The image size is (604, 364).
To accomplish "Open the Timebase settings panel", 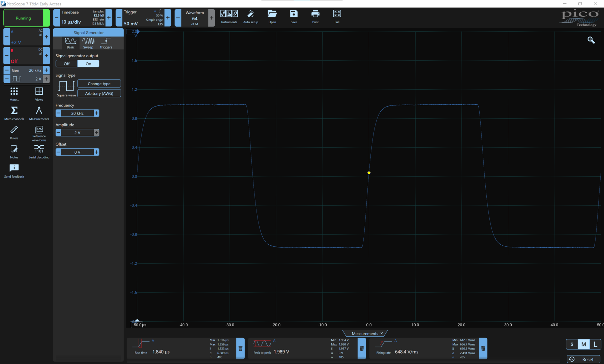I will (83, 18).
